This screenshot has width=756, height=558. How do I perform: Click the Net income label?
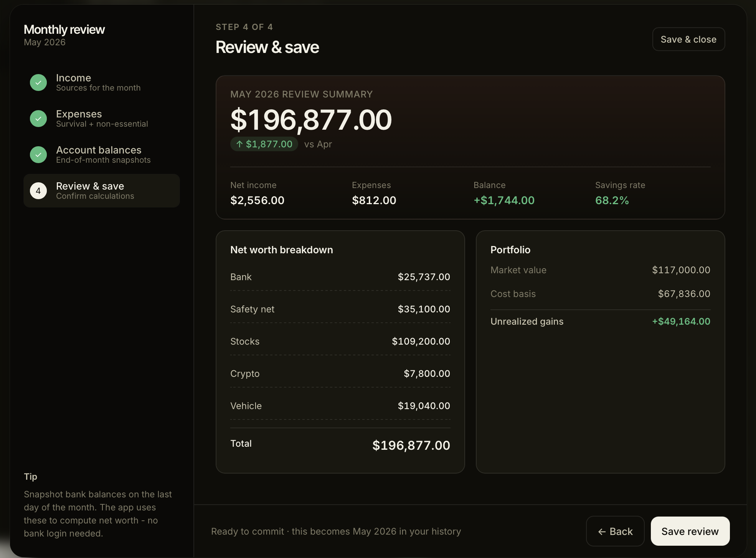click(253, 185)
